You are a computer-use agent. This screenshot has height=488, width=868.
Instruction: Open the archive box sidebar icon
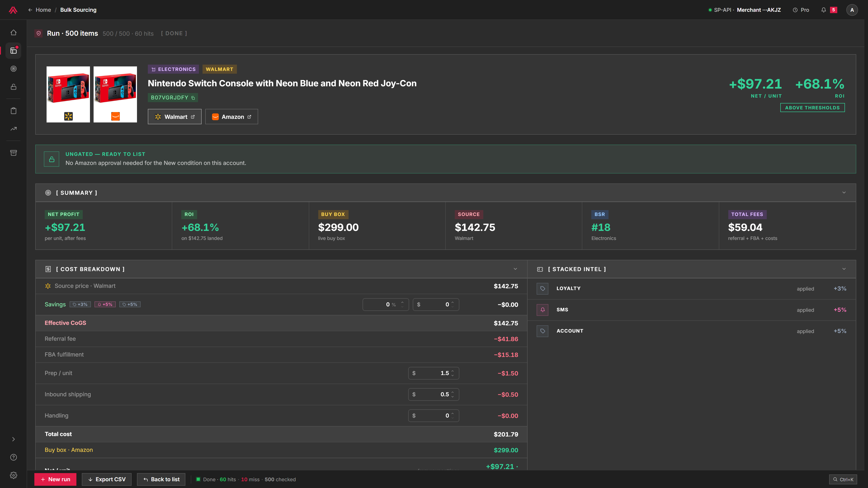click(14, 153)
